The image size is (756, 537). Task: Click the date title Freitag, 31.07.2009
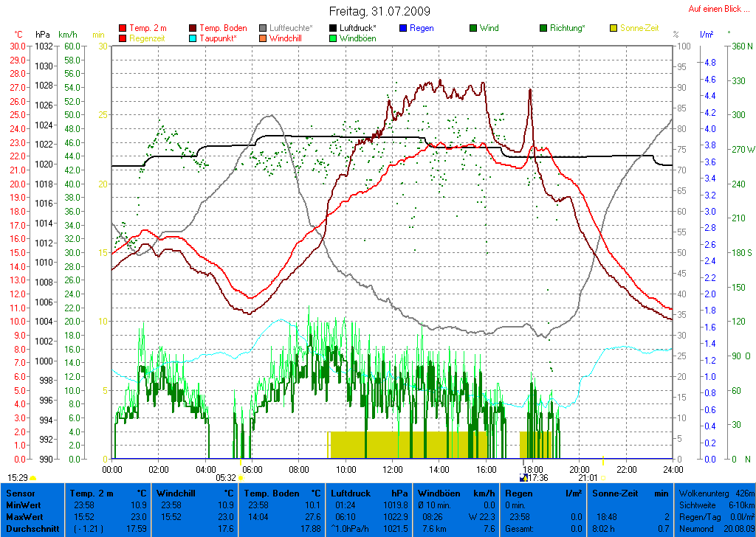[379, 12]
